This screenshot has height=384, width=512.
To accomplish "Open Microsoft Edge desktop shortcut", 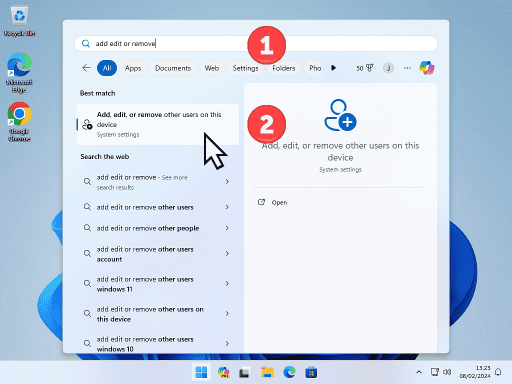I will [19, 73].
